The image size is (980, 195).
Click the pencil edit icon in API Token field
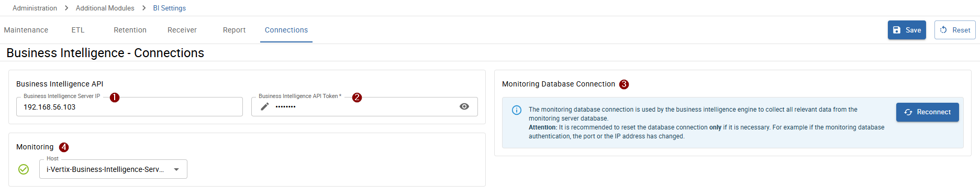click(265, 106)
